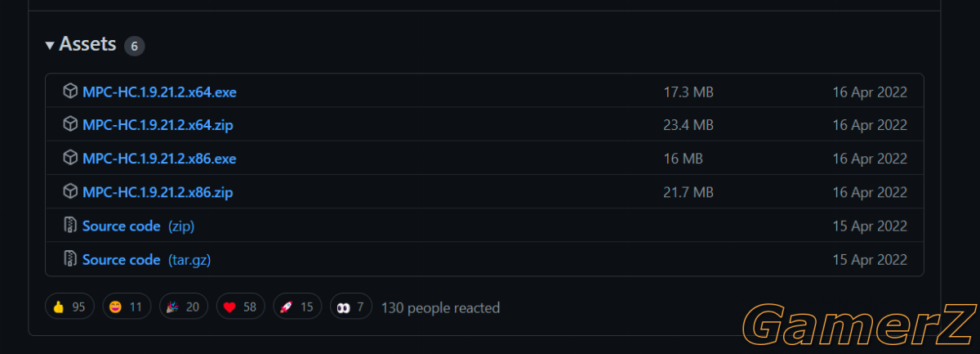This screenshot has width=980, height=354.
Task: Click package icon beside MPC-HC.1.9.21.2.x86.exe
Action: pos(70,159)
